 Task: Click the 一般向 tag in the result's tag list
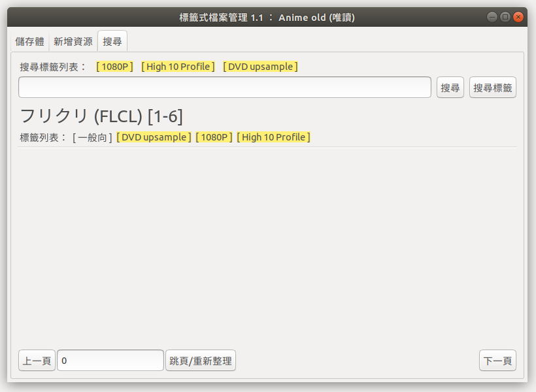[x=92, y=137]
